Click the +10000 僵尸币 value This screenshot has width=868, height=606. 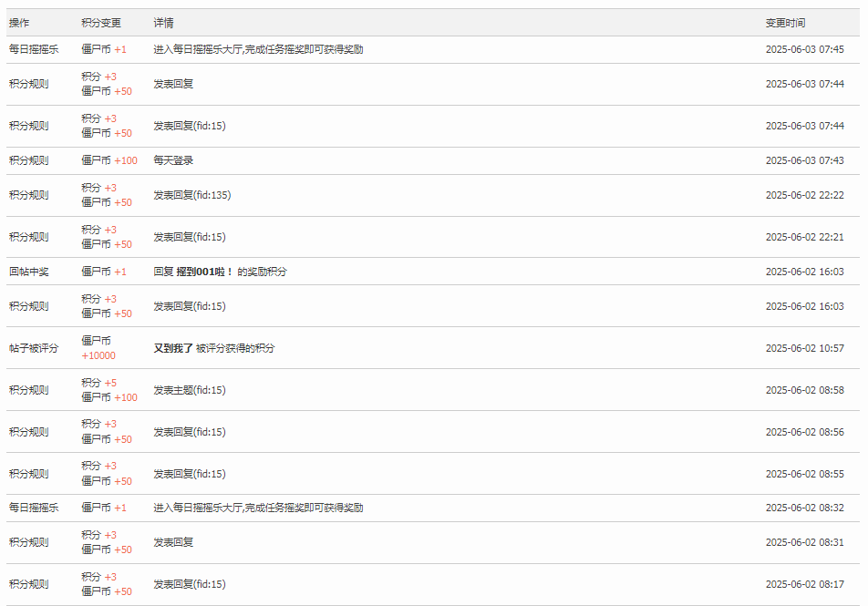98,355
